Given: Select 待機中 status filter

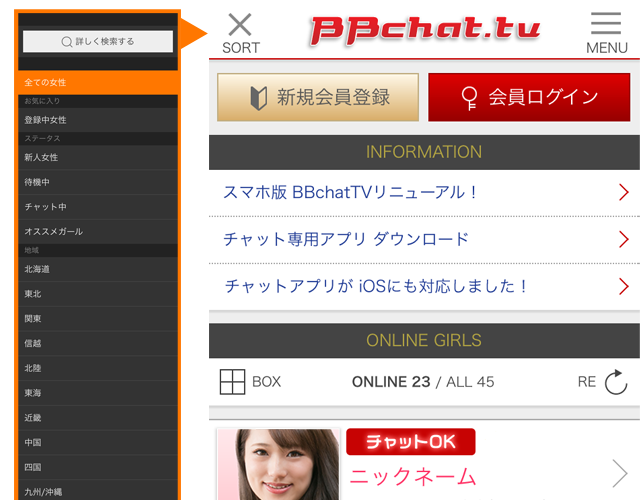Looking at the screenshot, I should (x=98, y=182).
